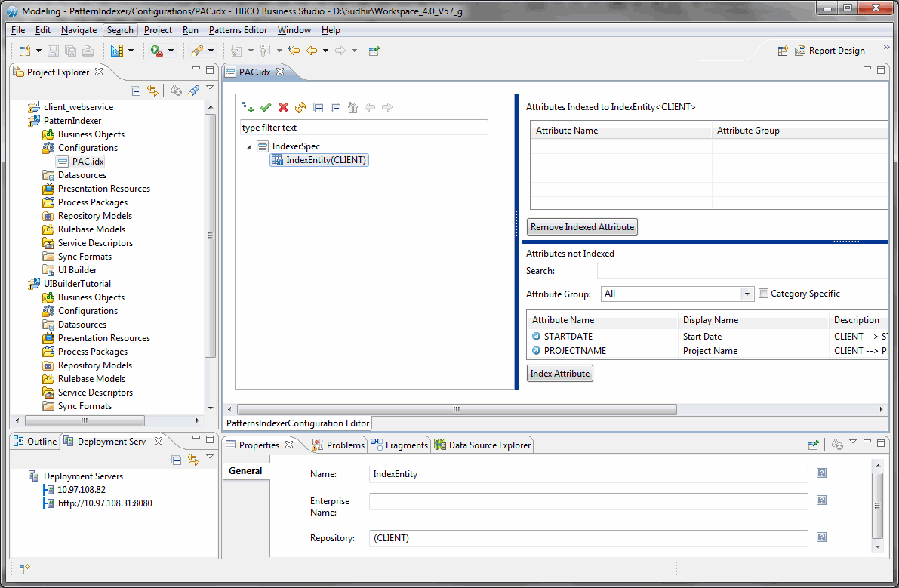Show more perspectives chevron
Viewport: 899px width, 588px height.
tap(886, 48)
